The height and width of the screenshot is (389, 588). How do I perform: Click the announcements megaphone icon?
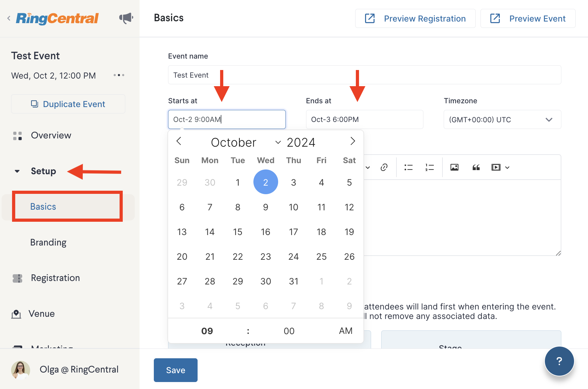tap(126, 18)
